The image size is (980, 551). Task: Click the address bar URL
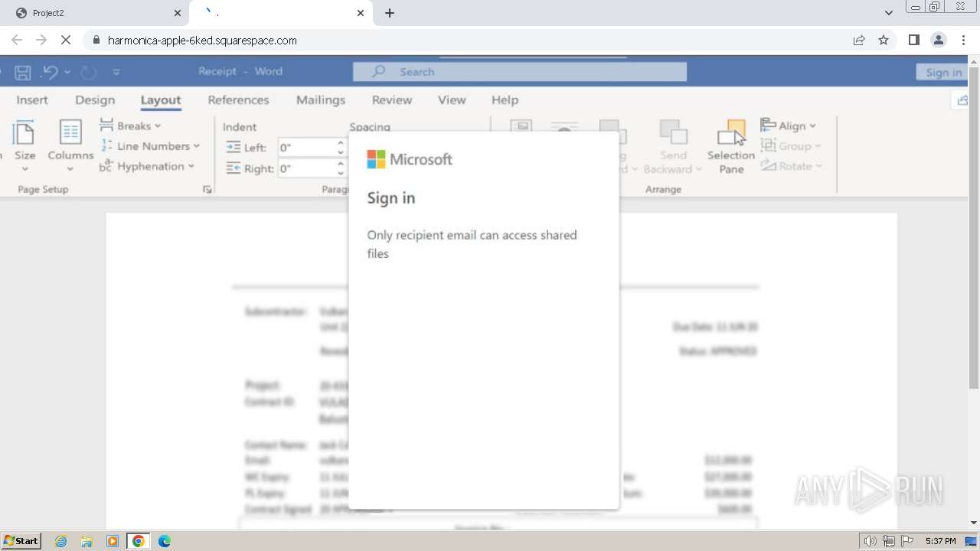tap(202, 40)
